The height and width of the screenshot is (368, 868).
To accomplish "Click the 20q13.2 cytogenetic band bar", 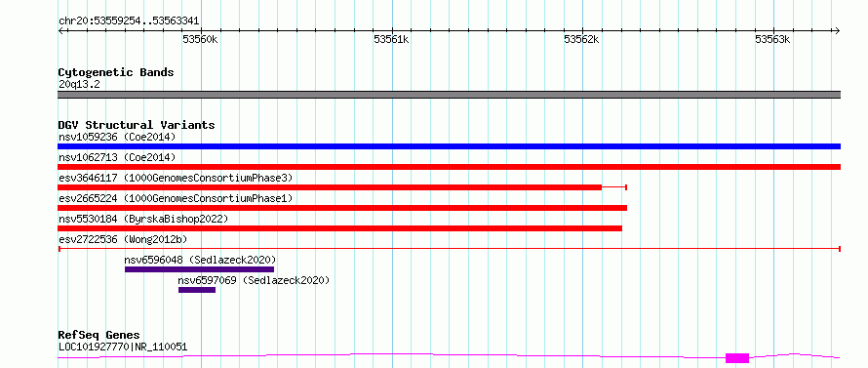I will (449, 95).
